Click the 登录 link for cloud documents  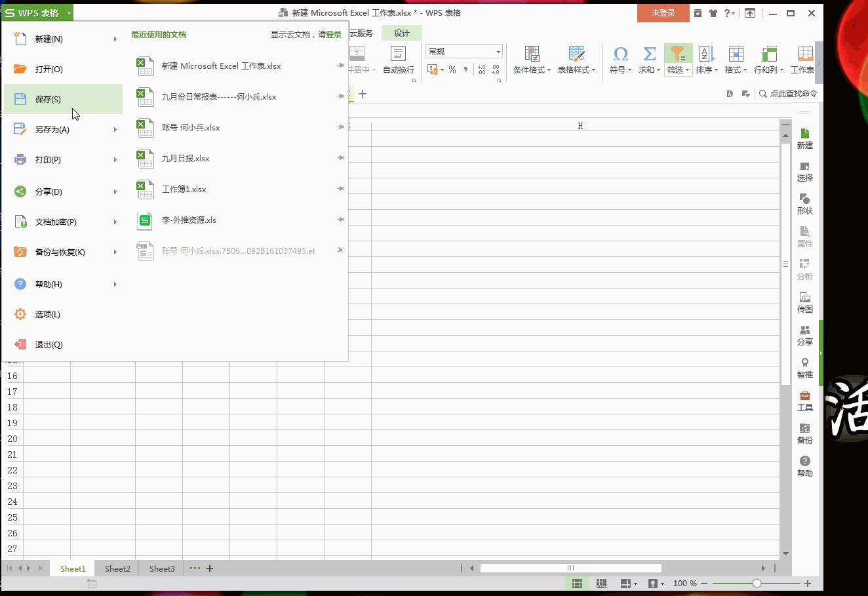334,35
